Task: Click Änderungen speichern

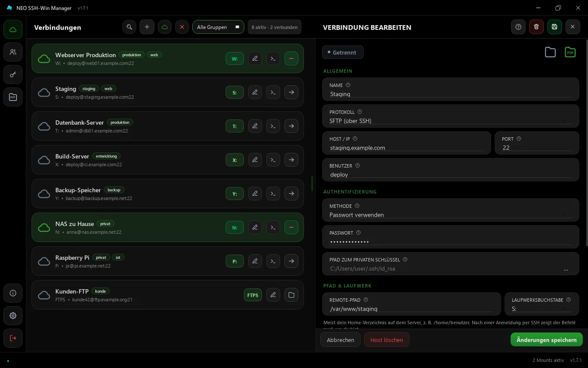Action: click(x=546, y=340)
